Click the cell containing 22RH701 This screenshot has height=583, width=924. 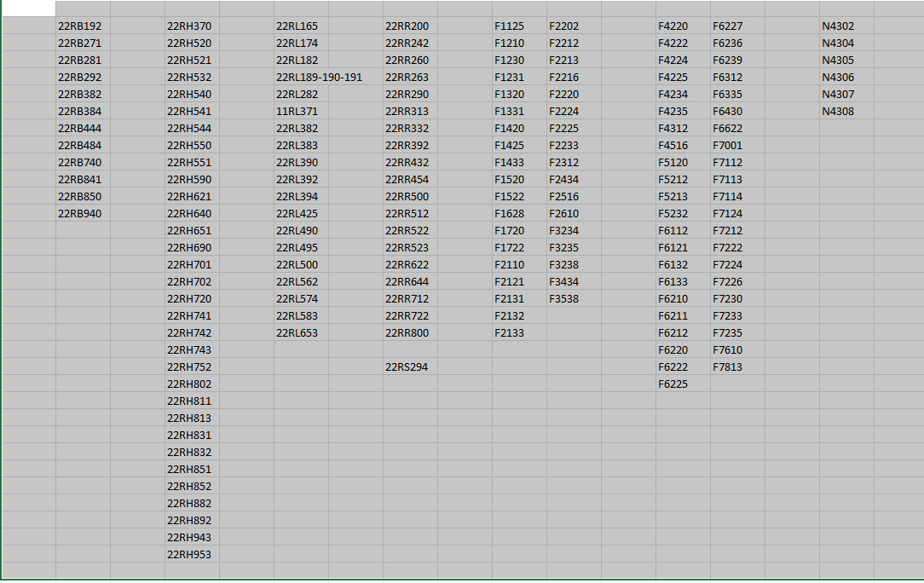pyautogui.click(x=189, y=265)
